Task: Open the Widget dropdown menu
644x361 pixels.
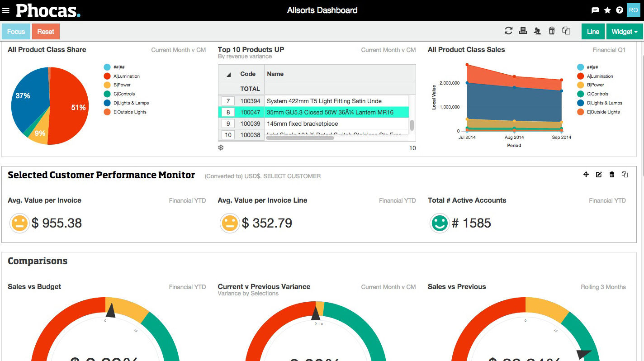Action: point(625,32)
